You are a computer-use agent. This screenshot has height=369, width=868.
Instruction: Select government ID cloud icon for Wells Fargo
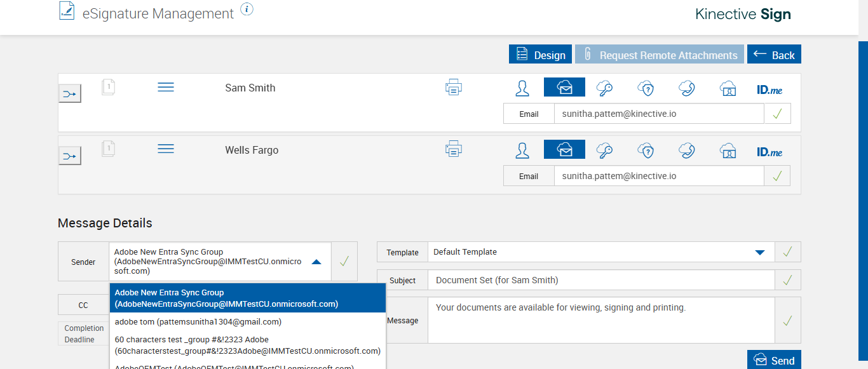tap(728, 150)
